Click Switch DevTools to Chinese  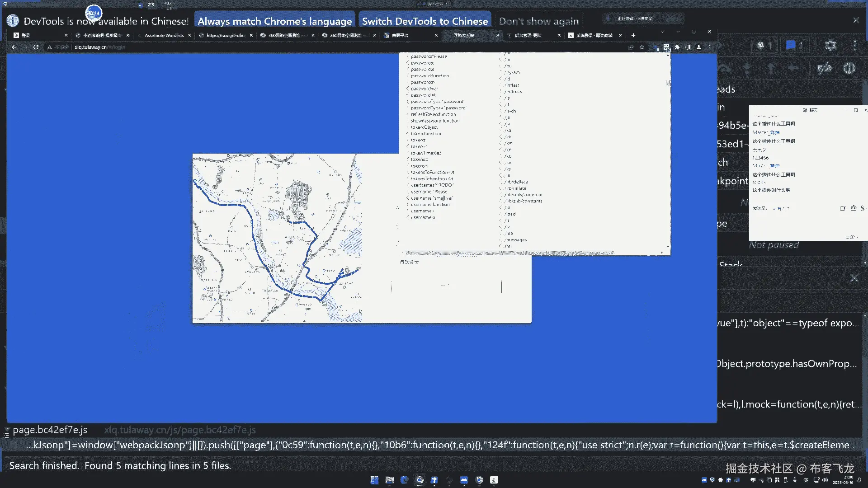pyautogui.click(x=425, y=21)
